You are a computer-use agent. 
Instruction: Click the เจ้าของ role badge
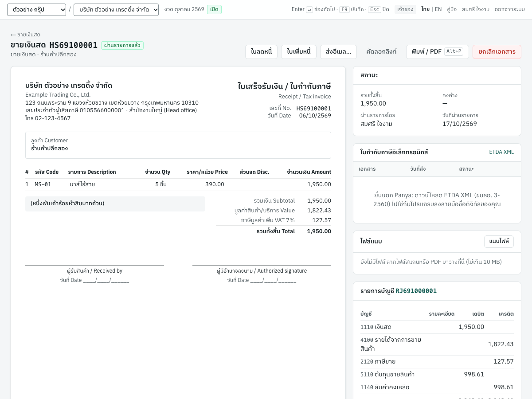point(405,9)
